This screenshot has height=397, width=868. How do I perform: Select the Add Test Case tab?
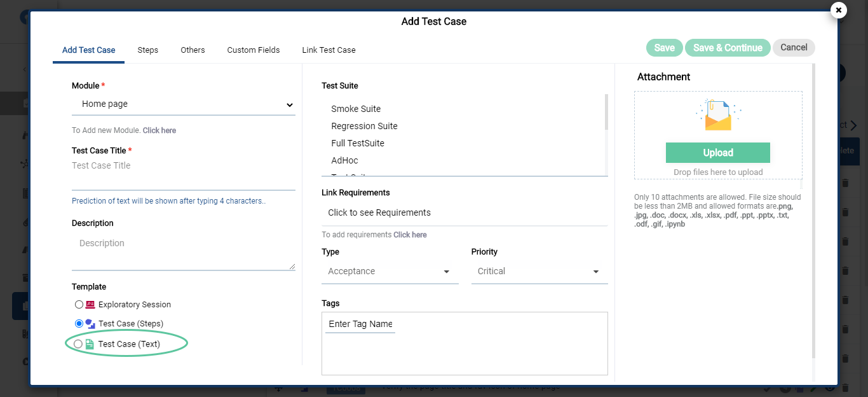89,50
